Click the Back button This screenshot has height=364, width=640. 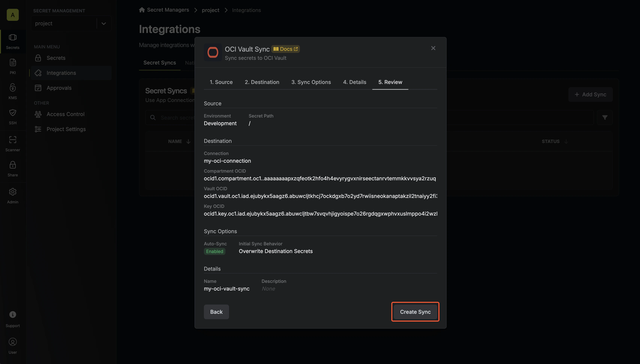coord(216,312)
